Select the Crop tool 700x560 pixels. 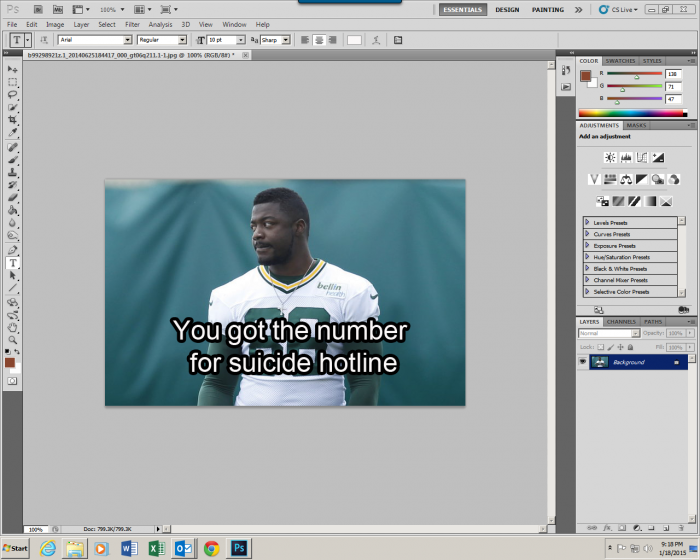(x=13, y=120)
